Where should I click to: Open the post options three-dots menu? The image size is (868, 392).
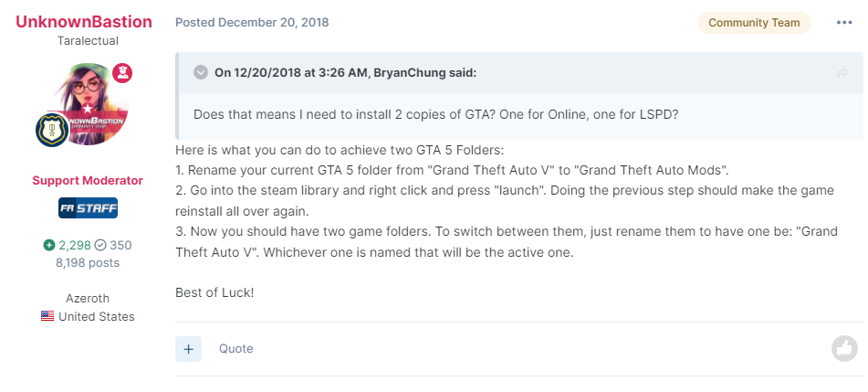tap(844, 23)
